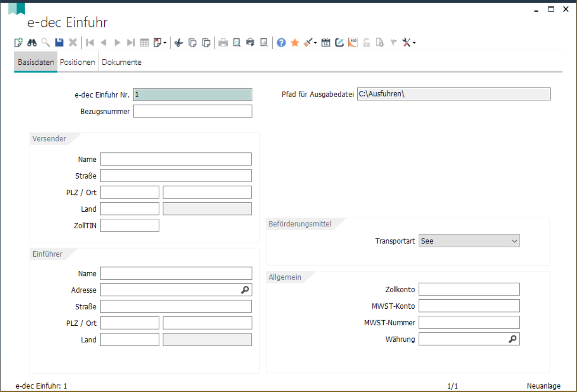Click the e-dec Einfuhr window title
This screenshot has height=392, width=577.
click(67, 22)
